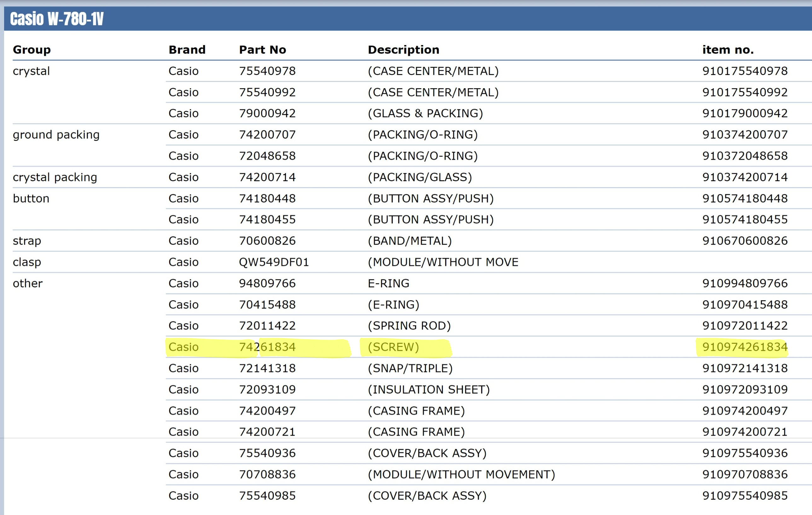Click item number 910574180448
Viewport: 812px width, 515px height.
(x=745, y=198)
